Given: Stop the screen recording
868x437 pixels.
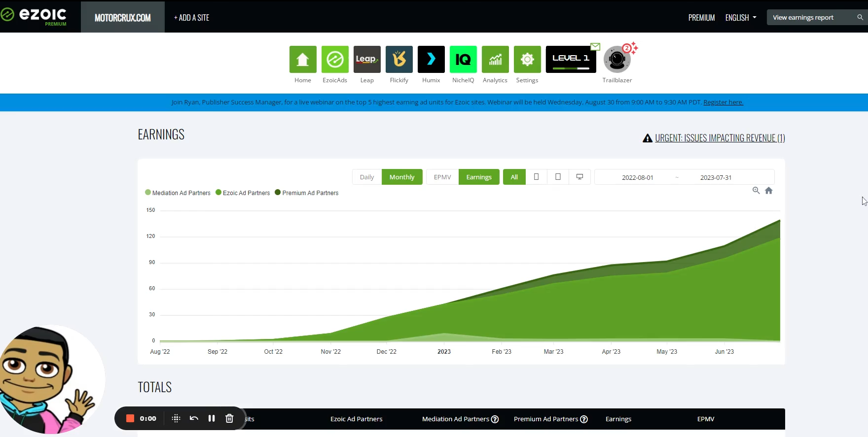Looking at the screenshot, I should pos(130,418).
